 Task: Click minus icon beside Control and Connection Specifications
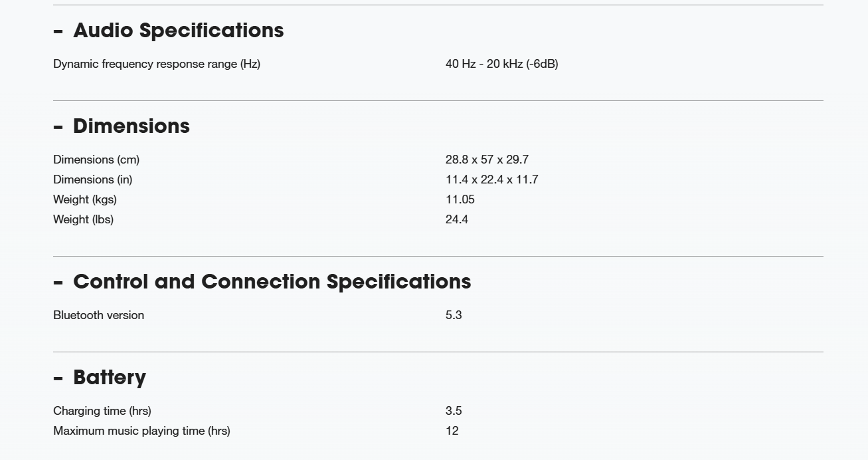pos(58,283)
